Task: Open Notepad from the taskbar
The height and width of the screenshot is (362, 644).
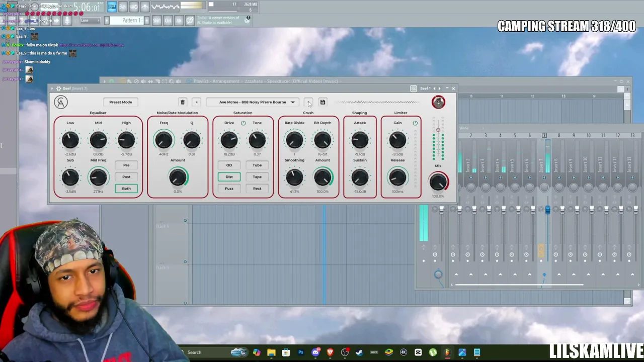Action: click(477, 352)
